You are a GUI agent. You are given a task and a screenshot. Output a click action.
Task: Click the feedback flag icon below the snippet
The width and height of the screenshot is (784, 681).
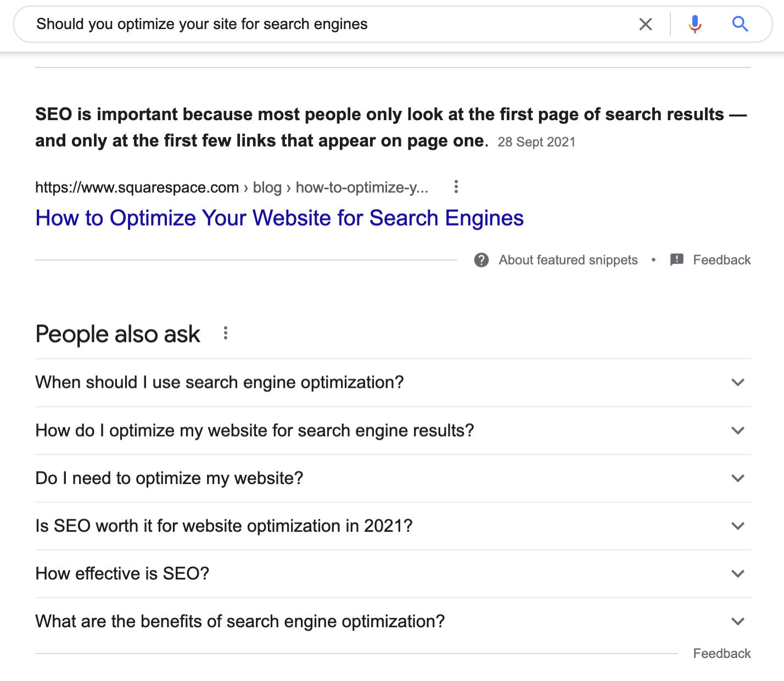click(677, 260)
